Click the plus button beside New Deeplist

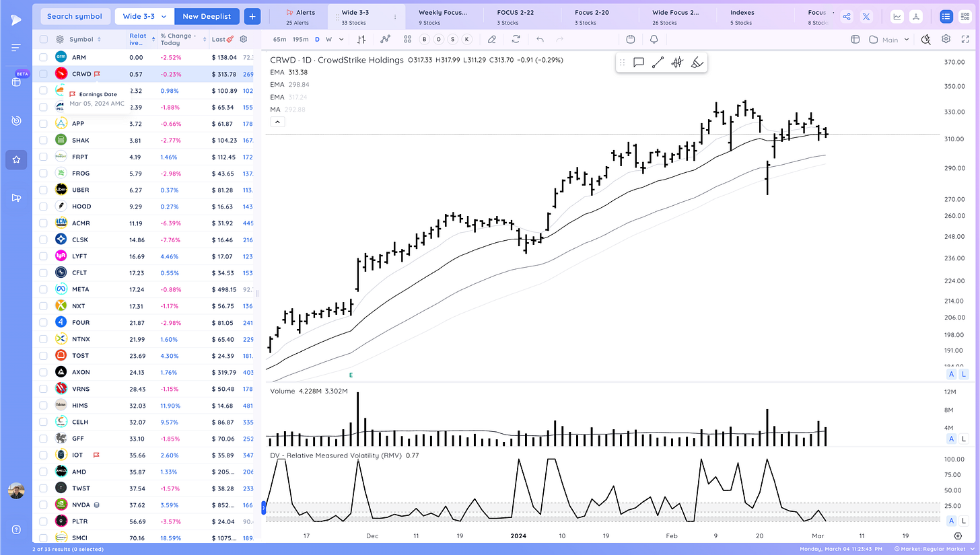(252, 16)
